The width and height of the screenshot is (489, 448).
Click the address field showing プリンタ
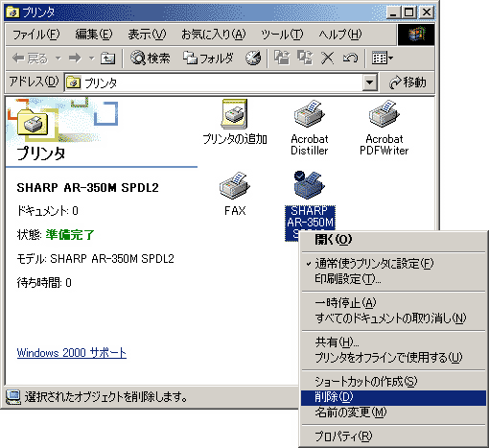214,83
